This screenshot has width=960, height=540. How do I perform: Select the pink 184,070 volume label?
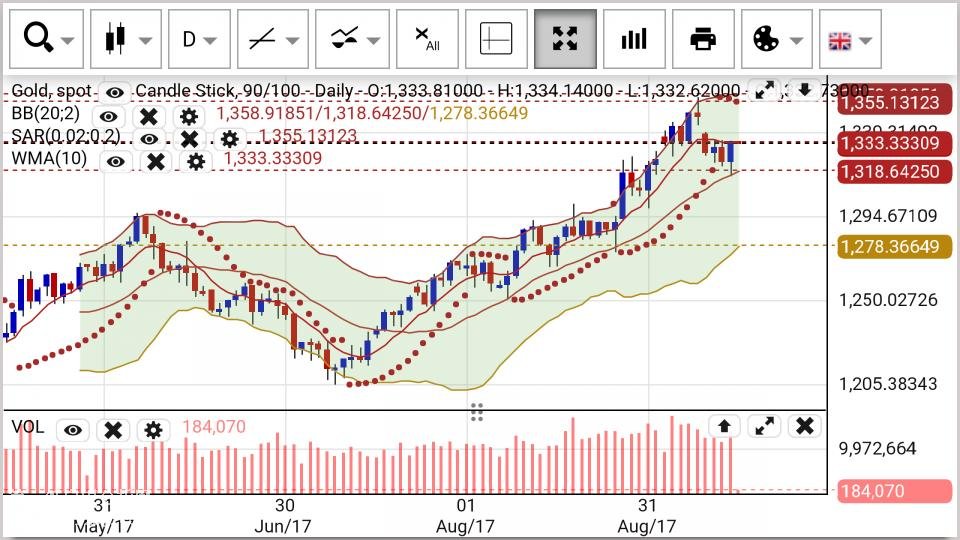(894, 490)
